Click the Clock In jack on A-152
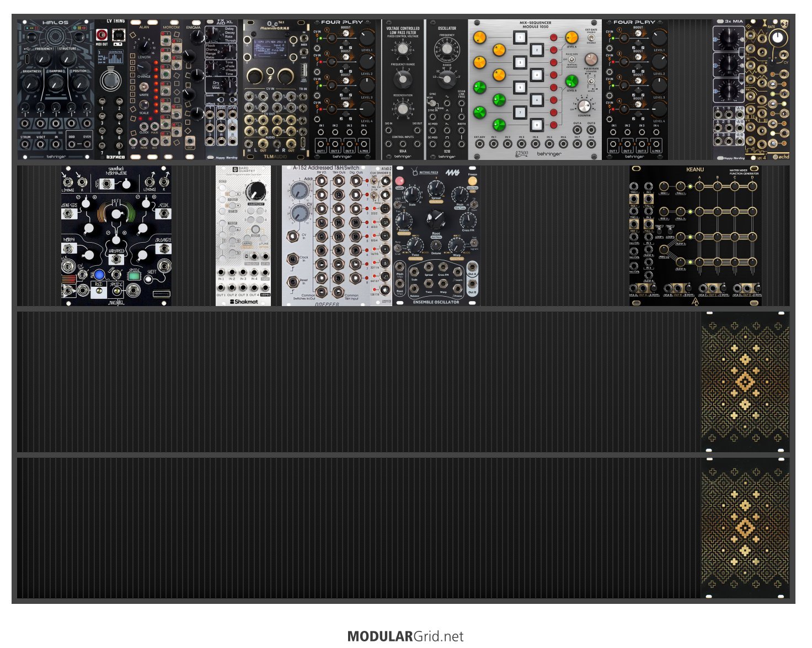Screen dimensions: 812x648 pyautogui.click(x=292, y=259)
